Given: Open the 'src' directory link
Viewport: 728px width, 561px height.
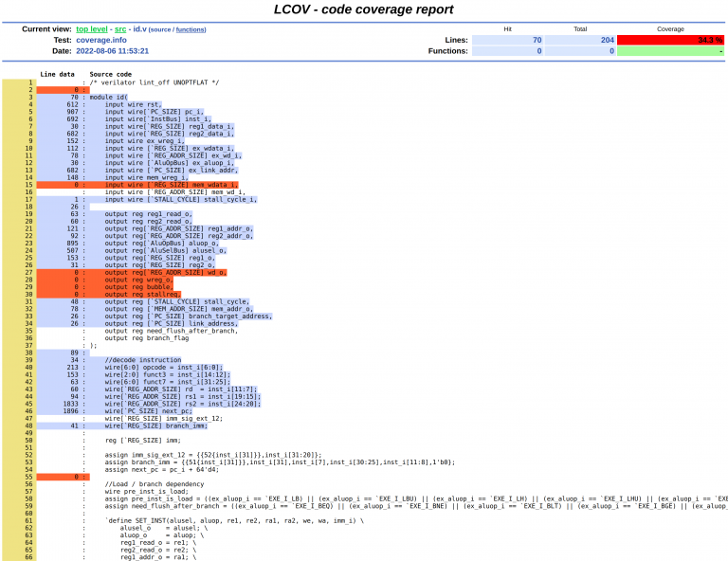Looking at the screenshot, I should point(120,29).
